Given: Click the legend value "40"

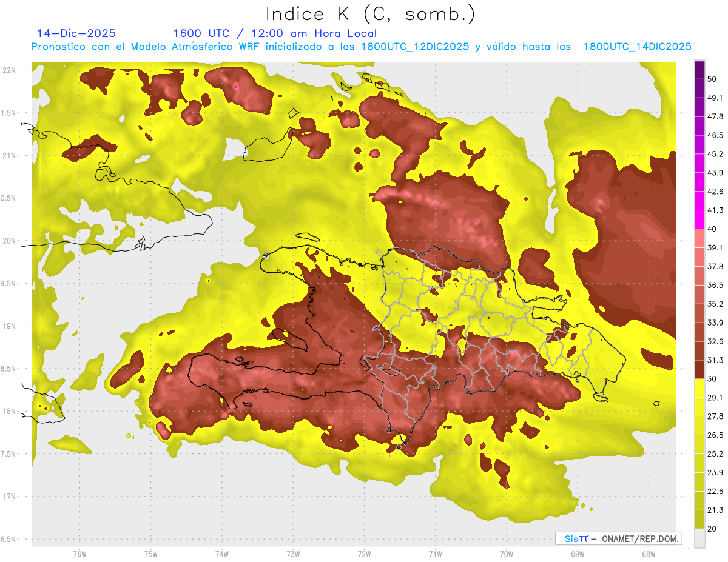Looking at the screenshot, I should point(712,229).
